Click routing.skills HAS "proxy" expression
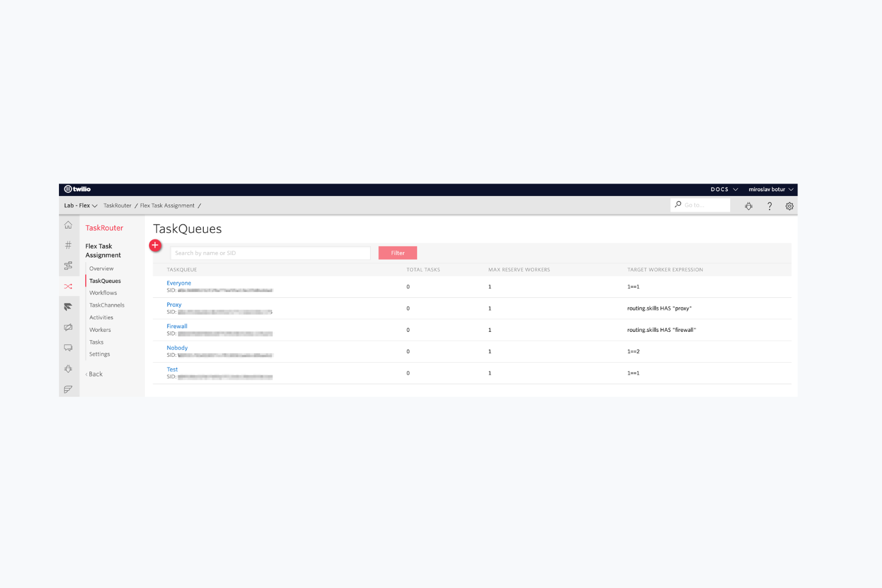 pos(660,309)
